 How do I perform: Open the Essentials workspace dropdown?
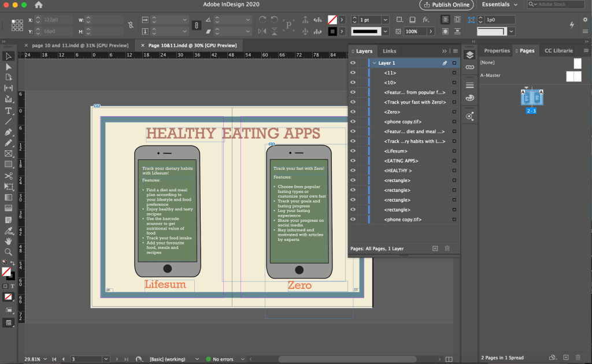[500, 5]
